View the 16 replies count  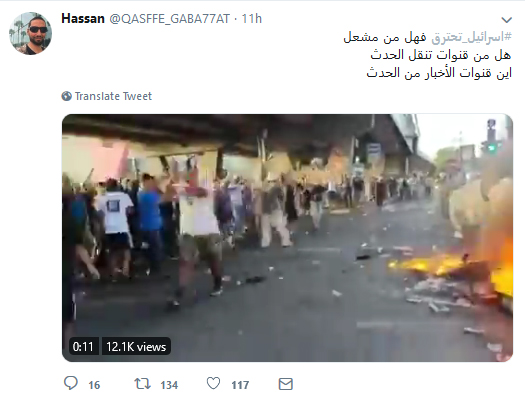[x=94, y=385]
